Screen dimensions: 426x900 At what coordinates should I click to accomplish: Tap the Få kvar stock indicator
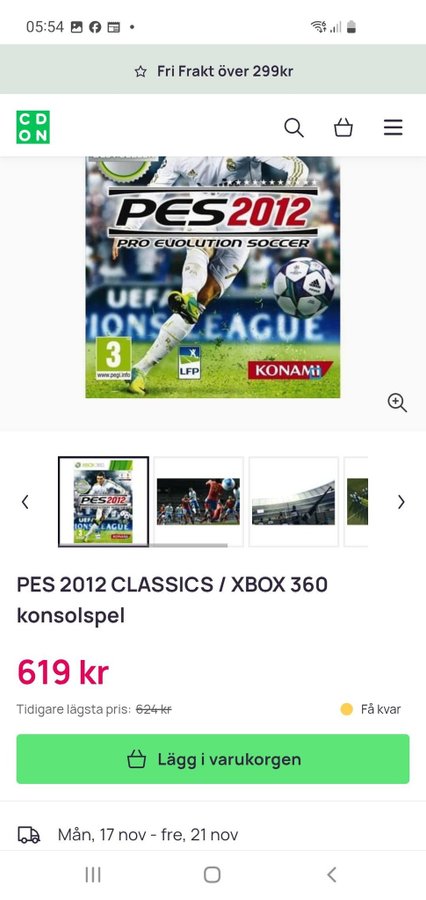[370, 709]
